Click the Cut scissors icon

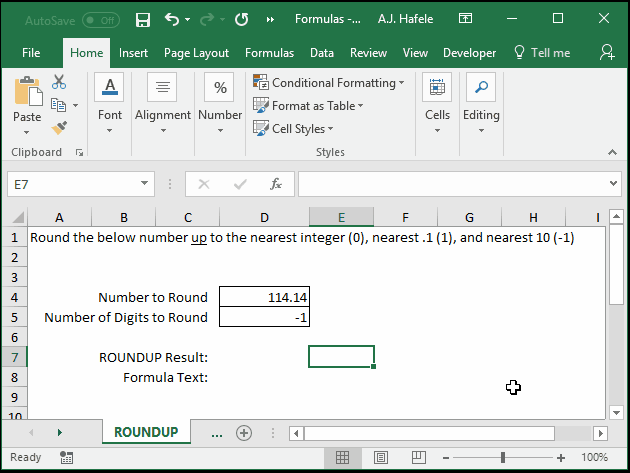(59, 82)
